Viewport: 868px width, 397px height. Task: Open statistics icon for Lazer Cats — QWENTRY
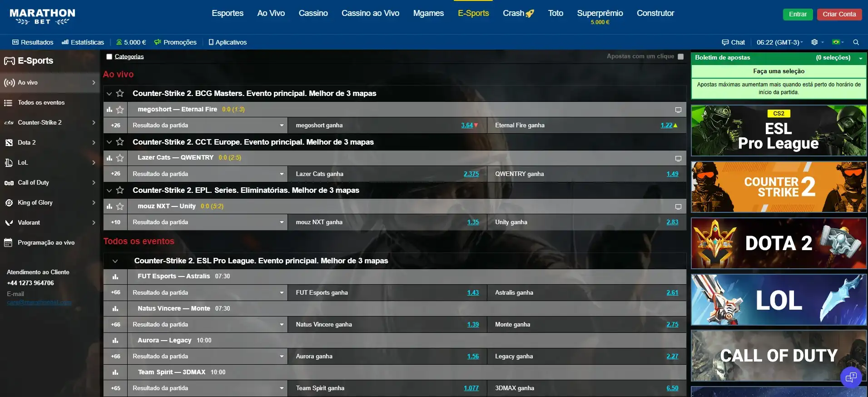109,158
